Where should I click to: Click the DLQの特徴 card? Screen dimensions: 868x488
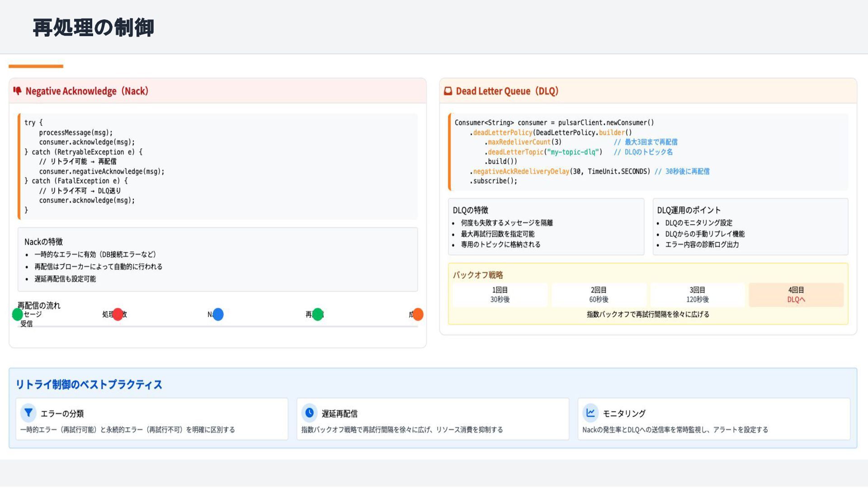click(546, 227)
